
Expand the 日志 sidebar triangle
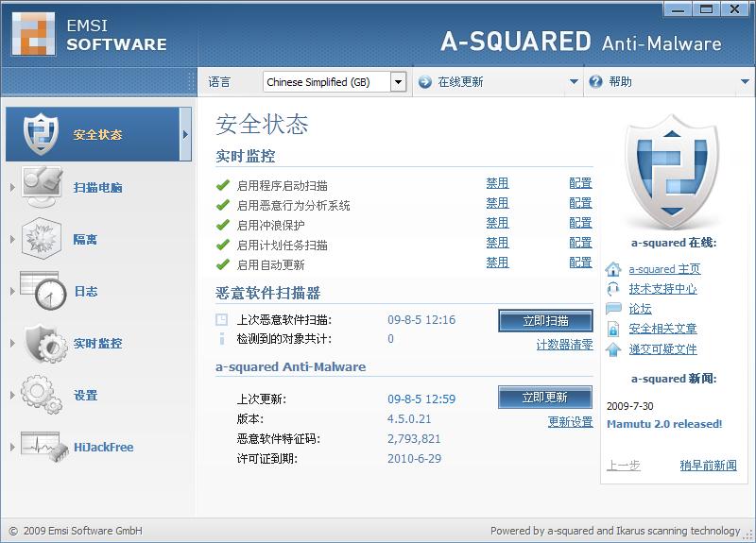[x=12, y=291]
